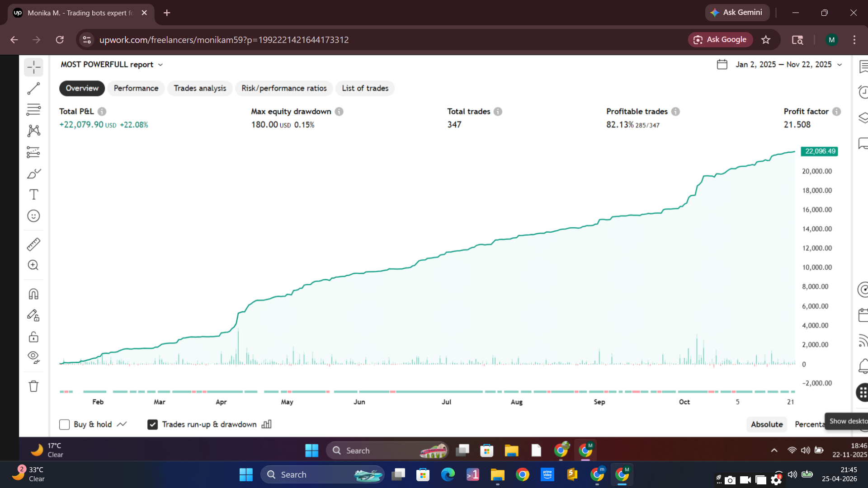
Task: Reload the page
Action: tap(60, 40)
